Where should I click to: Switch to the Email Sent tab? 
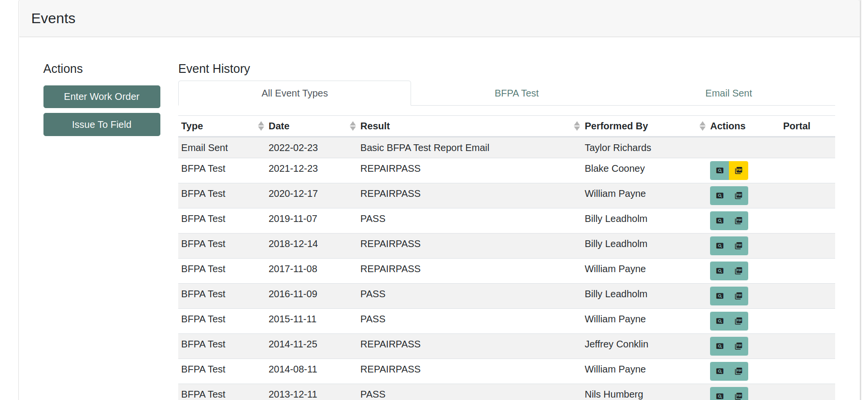coord(728,93)
